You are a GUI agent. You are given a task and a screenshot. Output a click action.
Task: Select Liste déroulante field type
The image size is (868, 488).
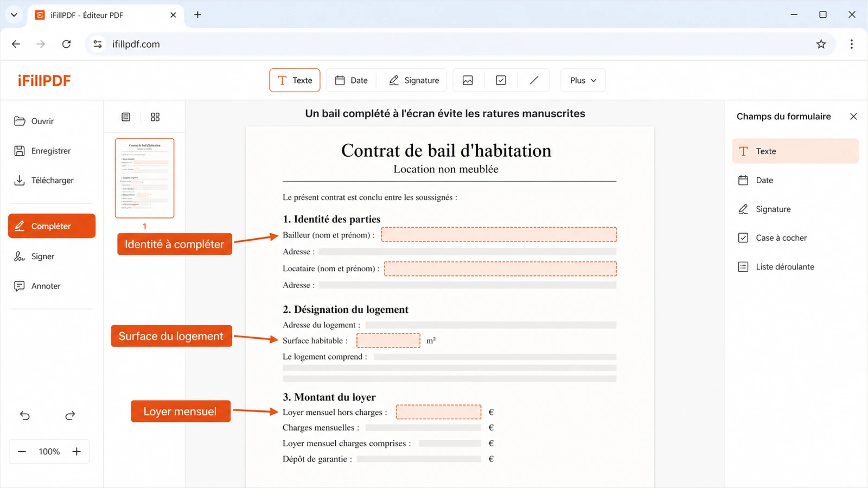(x=795, y=267)
